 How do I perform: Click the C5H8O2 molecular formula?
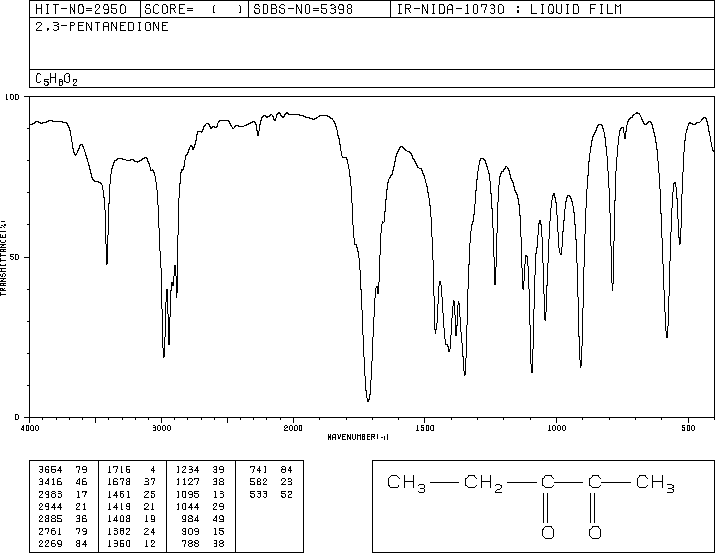(x=56, y=79)
